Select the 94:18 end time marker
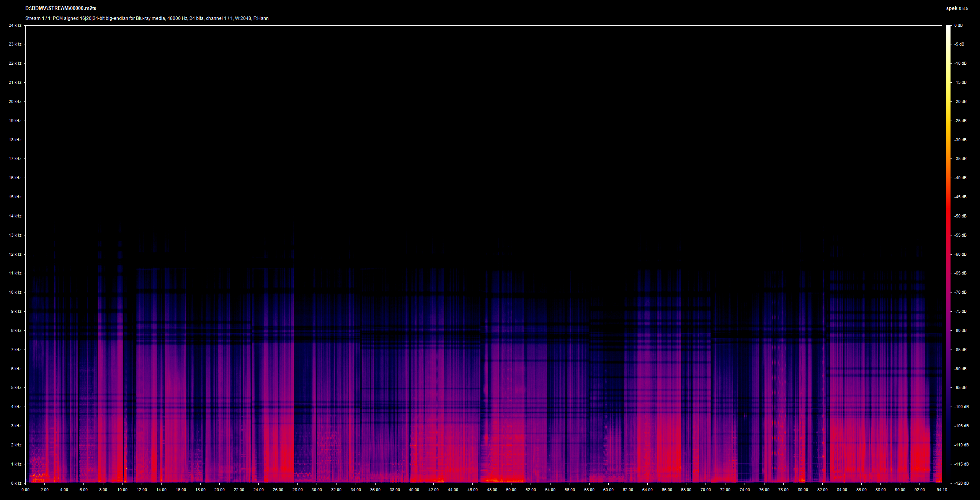Image resolution: width=980 pixels, height=500 pixels. 942,490
